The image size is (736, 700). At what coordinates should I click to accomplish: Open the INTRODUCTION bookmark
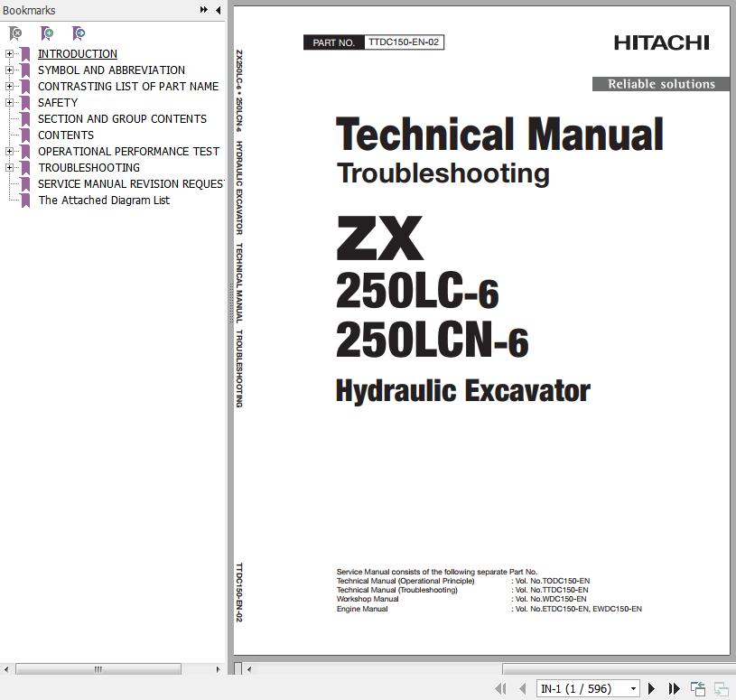coord(78,54)
